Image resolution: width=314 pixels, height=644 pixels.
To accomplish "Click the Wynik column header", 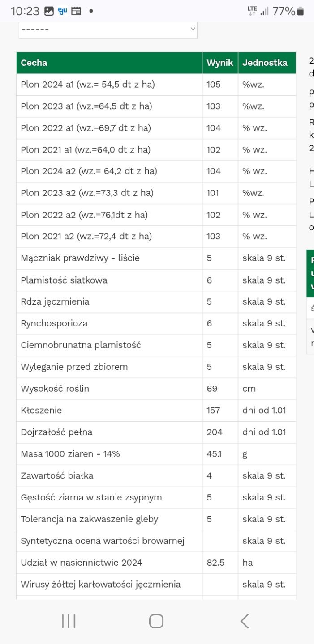I will pos(219,63).
